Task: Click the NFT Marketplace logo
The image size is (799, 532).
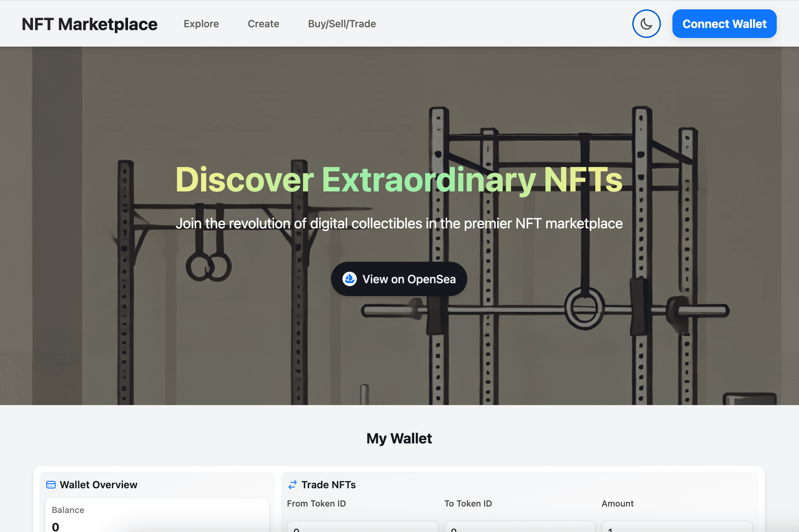Action: point(89,24)
